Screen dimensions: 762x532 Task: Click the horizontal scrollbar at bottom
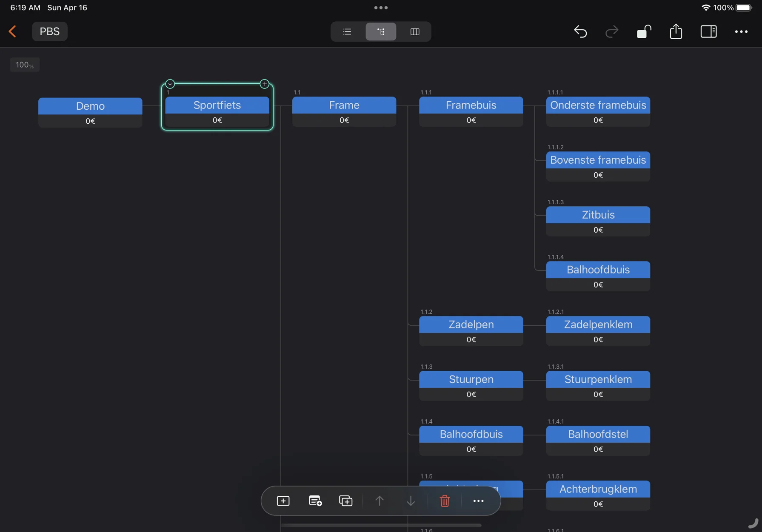coord(381,525)
